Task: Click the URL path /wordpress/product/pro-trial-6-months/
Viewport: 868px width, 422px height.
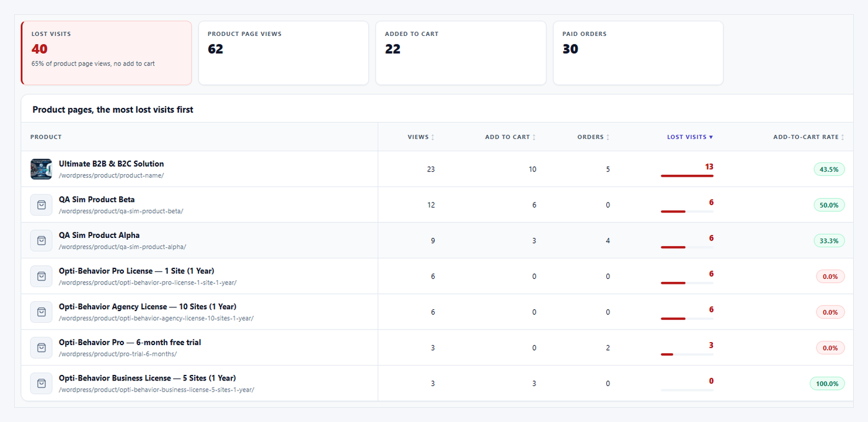Action: (118, 354)
